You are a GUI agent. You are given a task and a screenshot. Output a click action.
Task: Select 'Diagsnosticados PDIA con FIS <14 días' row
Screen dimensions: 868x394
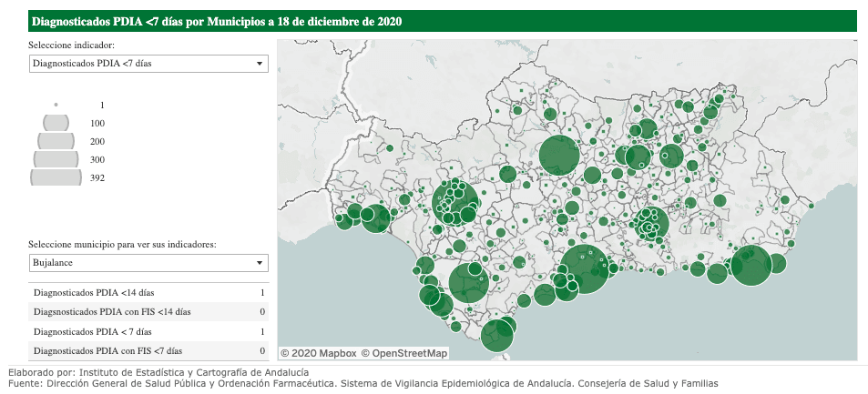(148, 312)
